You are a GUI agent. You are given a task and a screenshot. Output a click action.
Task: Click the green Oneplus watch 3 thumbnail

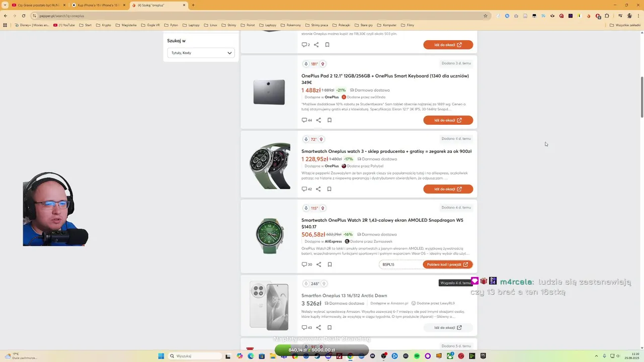(270, 165)
